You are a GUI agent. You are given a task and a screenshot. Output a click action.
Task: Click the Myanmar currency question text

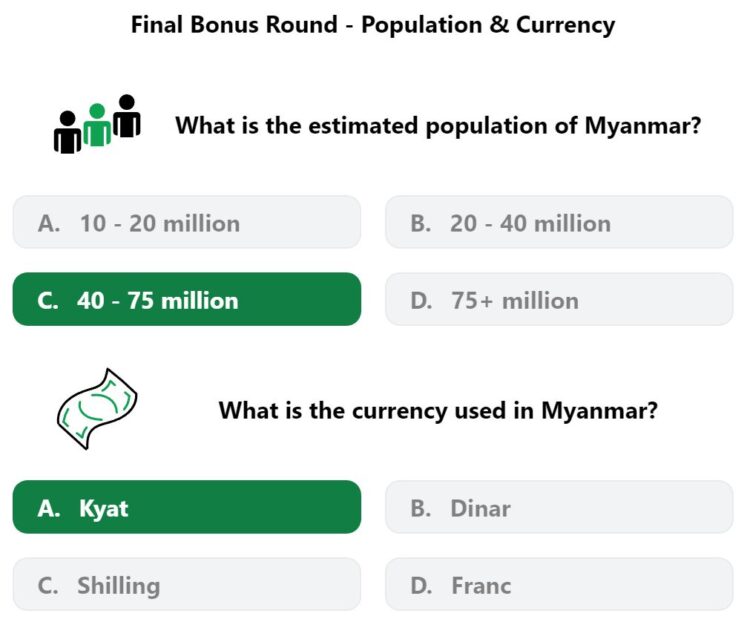tap(438, 410)
